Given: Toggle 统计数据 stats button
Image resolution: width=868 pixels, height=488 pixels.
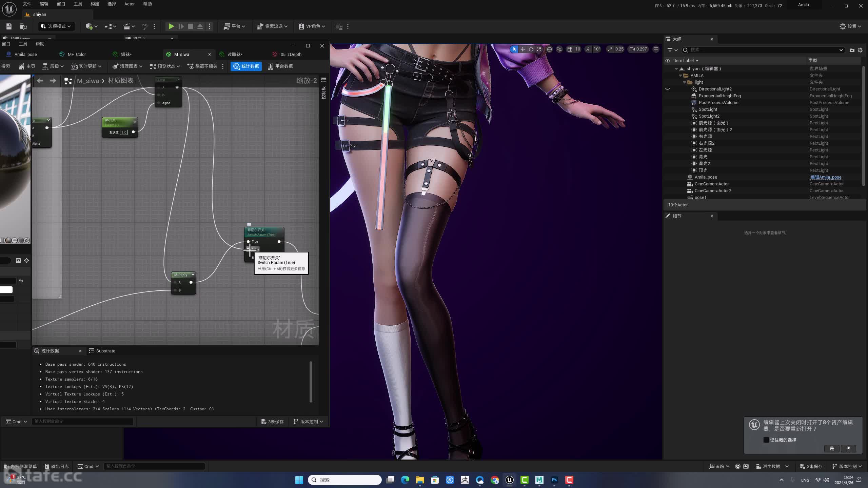Looking at the screenshot, I should (246, 66).
